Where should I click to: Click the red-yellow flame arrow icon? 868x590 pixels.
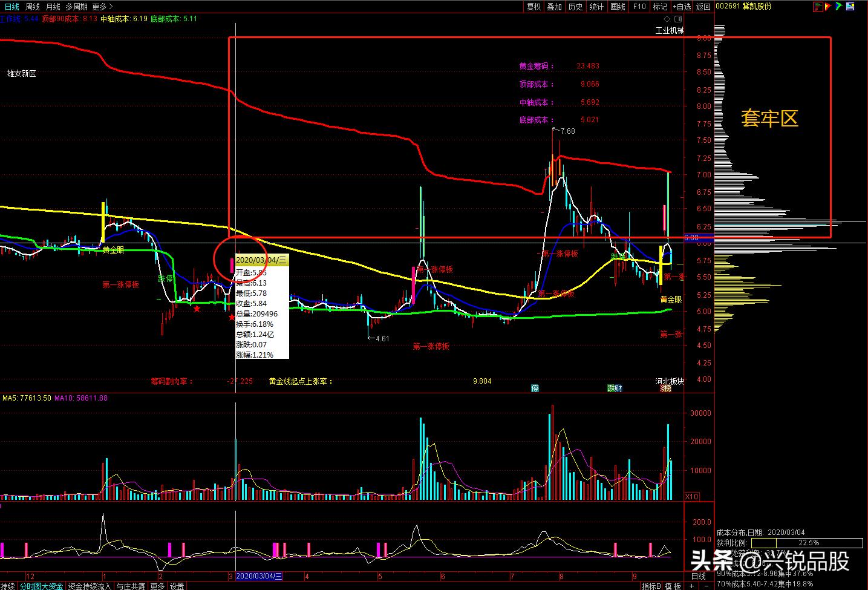click(x=829, y=7)
